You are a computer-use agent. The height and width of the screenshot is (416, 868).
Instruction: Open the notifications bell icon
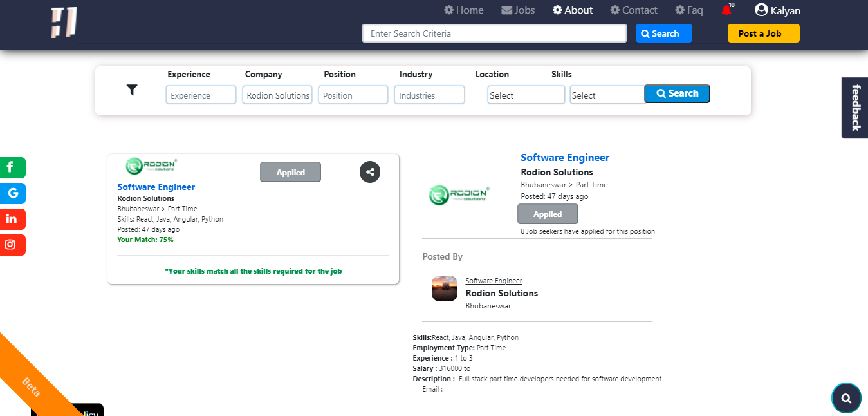click(726, 10)
